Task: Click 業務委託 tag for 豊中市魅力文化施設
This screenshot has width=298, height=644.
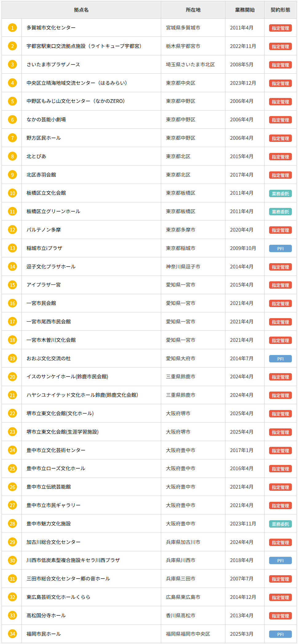Action: pos(280,524)
